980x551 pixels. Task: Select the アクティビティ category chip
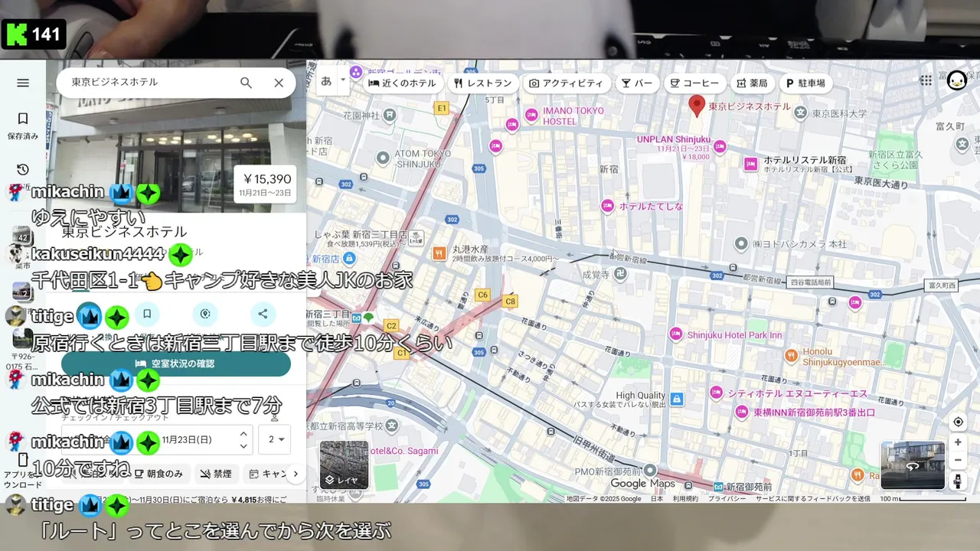(566, 83)
